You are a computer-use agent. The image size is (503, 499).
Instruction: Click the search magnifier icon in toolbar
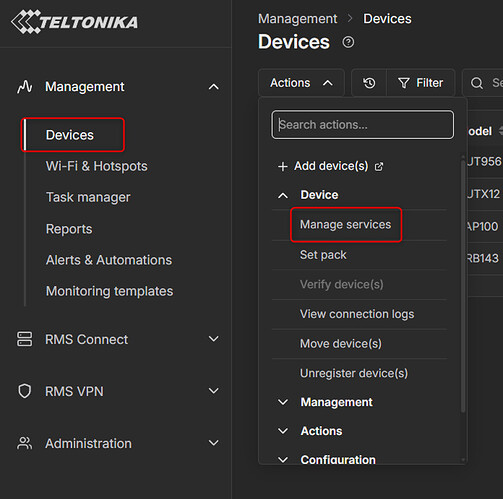[x=477, y=83]
